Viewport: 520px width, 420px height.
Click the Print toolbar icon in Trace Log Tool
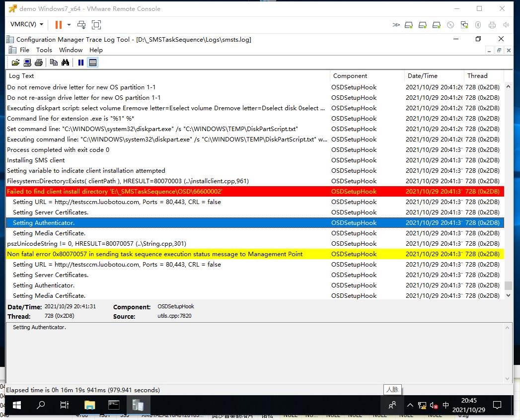39,63
